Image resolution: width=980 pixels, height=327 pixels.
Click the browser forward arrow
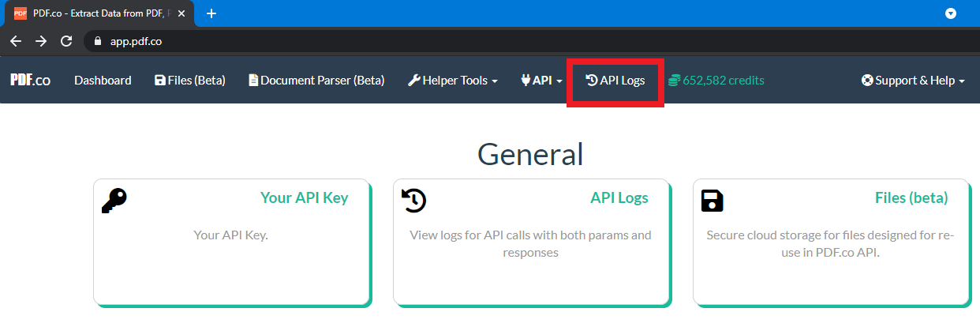click(x=41, y=41)
